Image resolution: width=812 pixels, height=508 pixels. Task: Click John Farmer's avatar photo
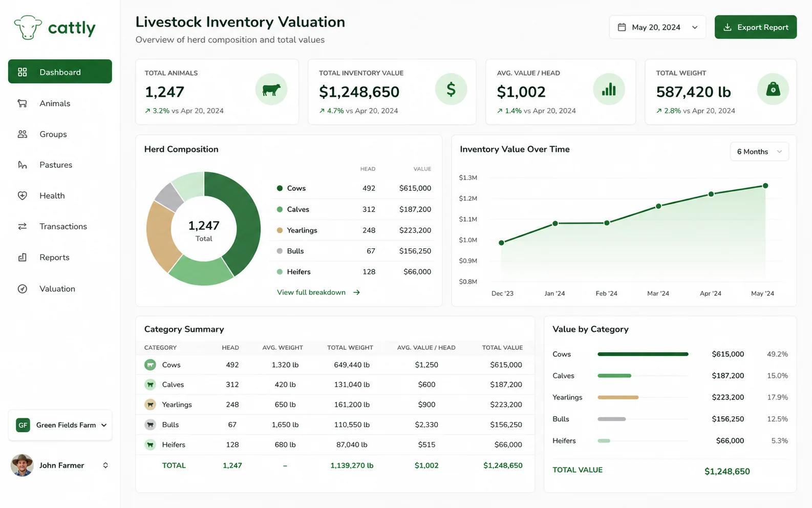tap(22, 465)
